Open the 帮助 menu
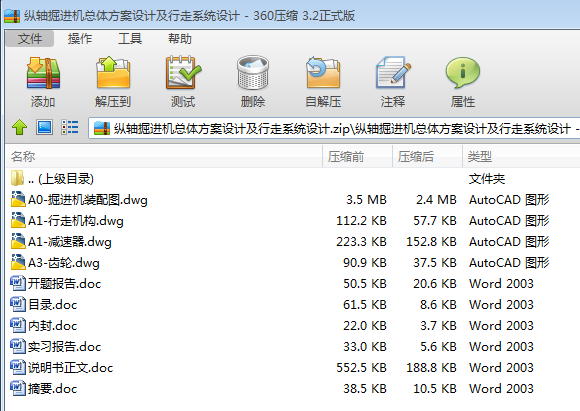The height and width of the screenshot is (411, 580). 180,38
